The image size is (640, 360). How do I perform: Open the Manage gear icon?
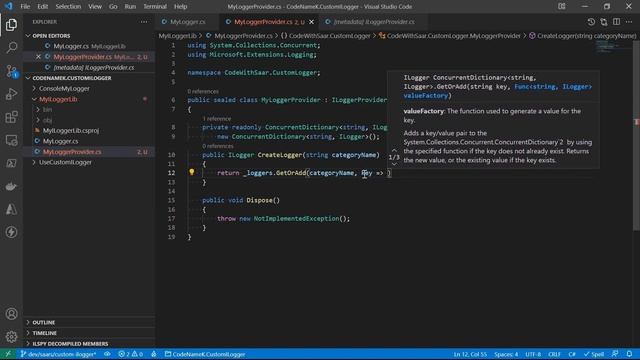tap(11, 337)
